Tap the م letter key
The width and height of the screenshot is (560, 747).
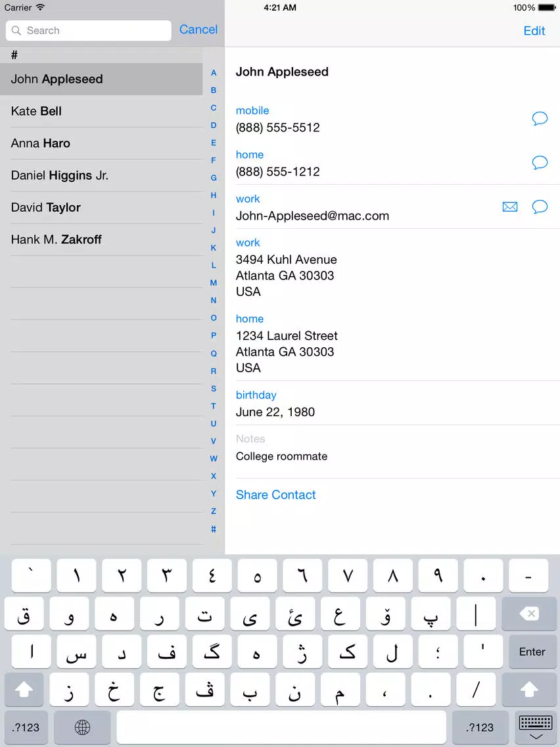point(340,689)
